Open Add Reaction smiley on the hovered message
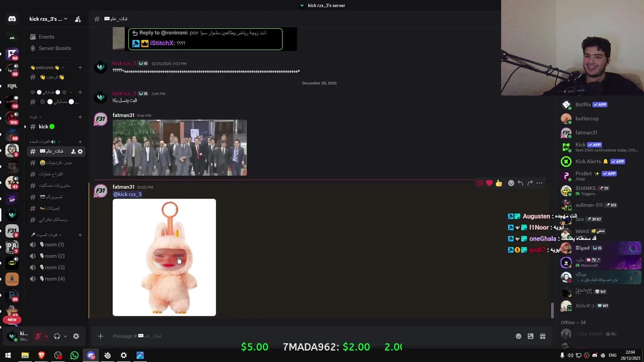This screenshot has width=644, height=362. click(x=511, y=183)
